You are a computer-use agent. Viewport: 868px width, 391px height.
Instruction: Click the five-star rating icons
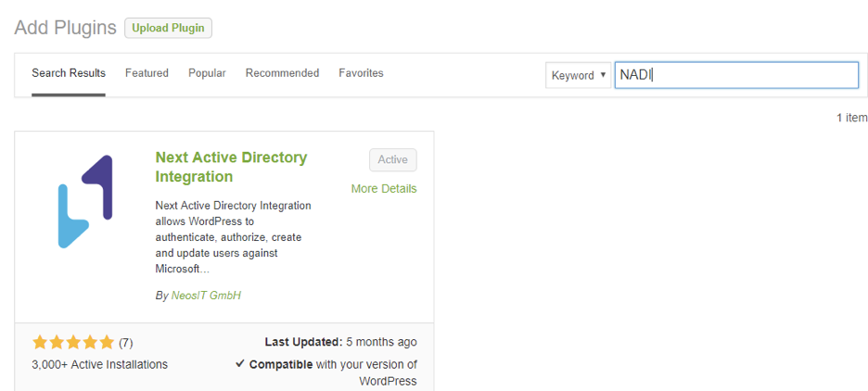73,343
